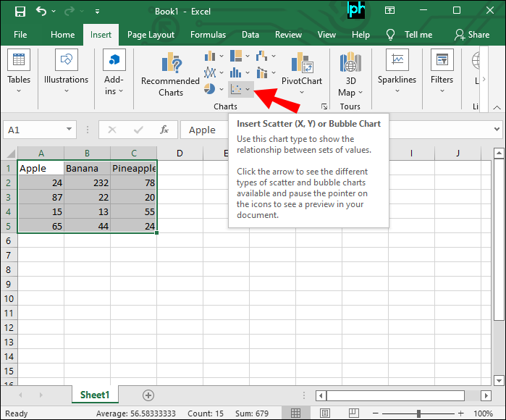The height and width of the screenshot is (420, 506).
Task: Switch to the Page Layout tab
Action: click(151, 35)
